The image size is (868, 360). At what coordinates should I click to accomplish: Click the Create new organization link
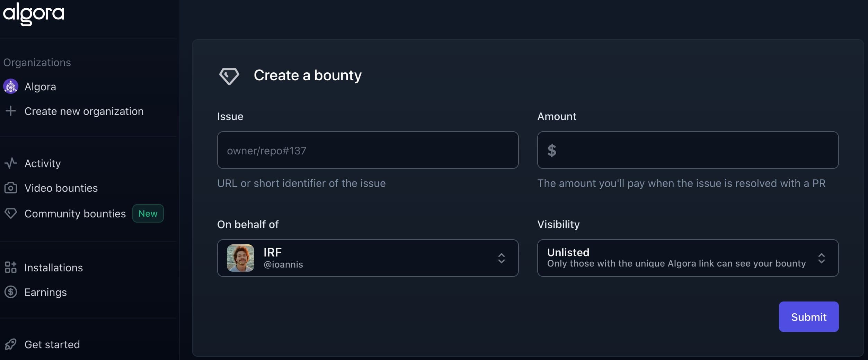tap(84, 111)
